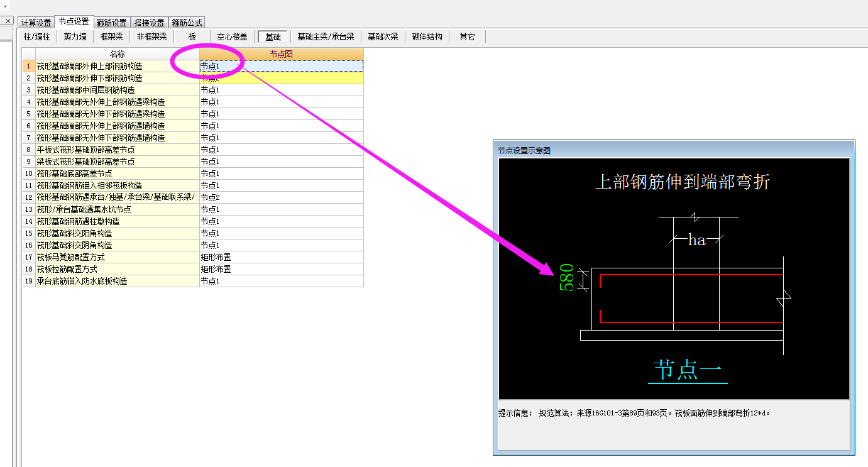868x467 pixels.
Task: Open node cell for 承台底筋锚入防水底板构造
Action: click(282, 281)
